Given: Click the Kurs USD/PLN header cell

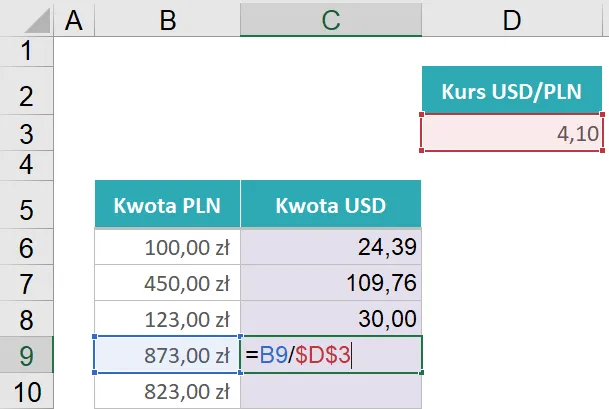Looking at the screenshot, I should coord(512,91).
